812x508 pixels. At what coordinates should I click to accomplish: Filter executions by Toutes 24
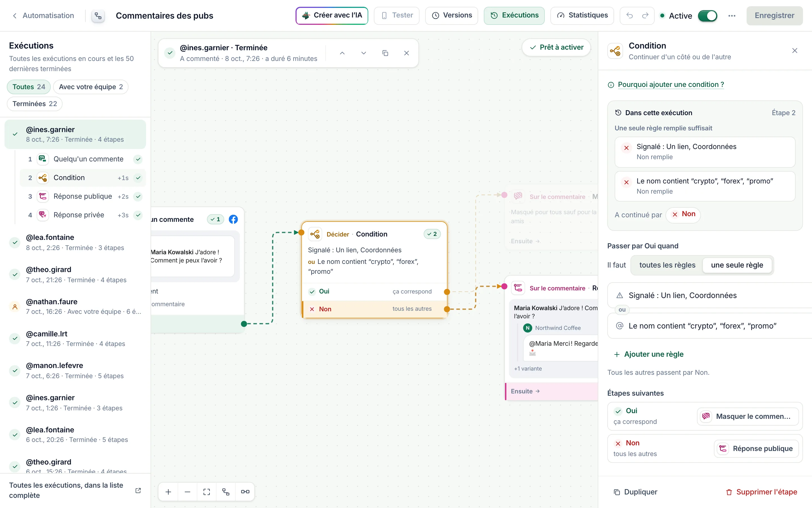coord(29,87)
